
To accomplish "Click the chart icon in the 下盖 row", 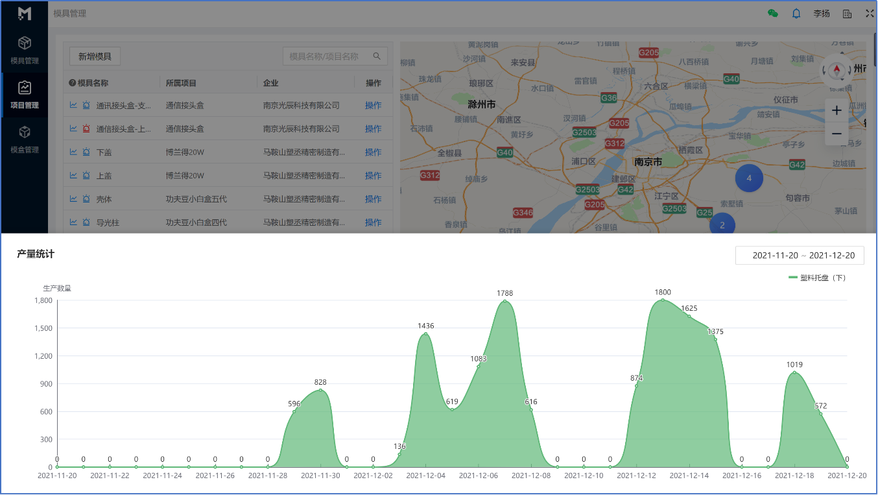I will point(73,152).
